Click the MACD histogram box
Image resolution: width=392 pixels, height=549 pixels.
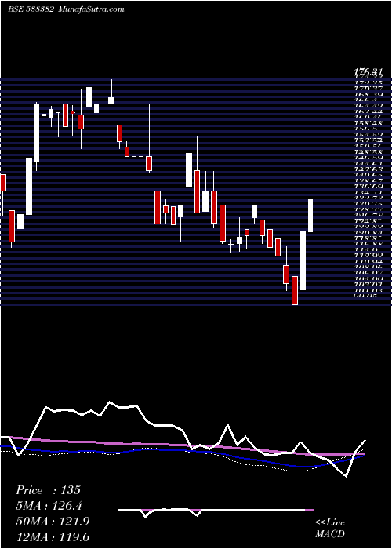click(x=216, y=510)
